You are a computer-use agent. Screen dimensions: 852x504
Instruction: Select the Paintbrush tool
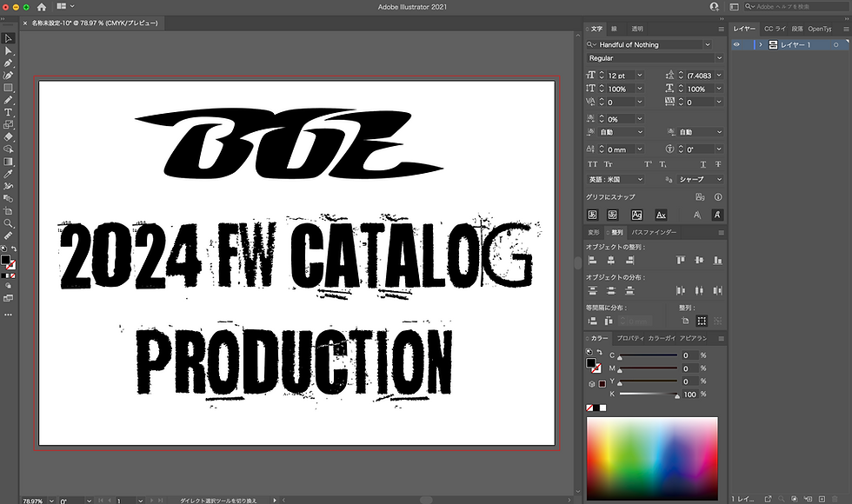coord(8,100)
